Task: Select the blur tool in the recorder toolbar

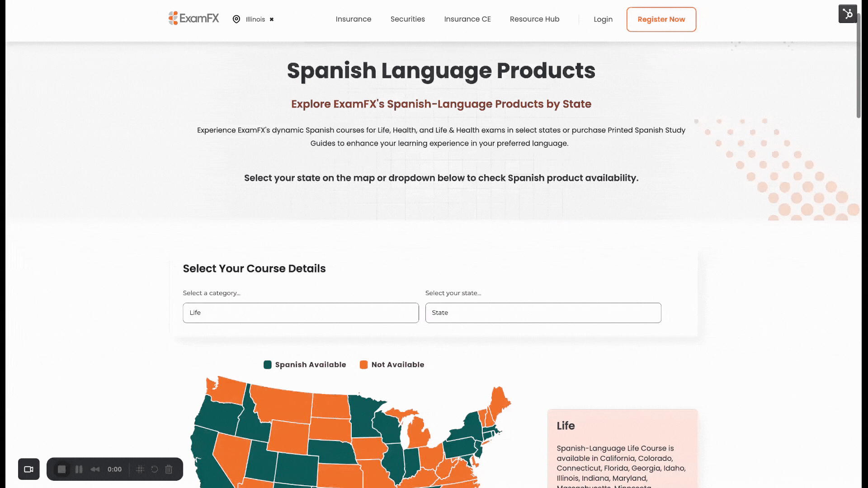Action: 141,469
